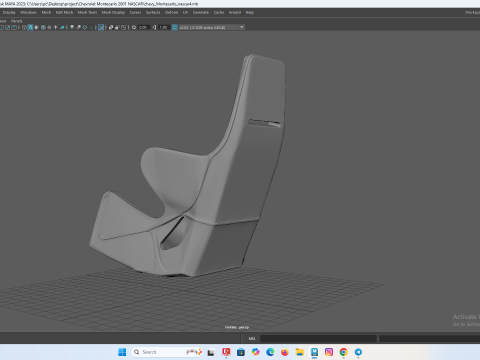Open the Windows Start menu
Screen dimensions: 480x360
122,352
